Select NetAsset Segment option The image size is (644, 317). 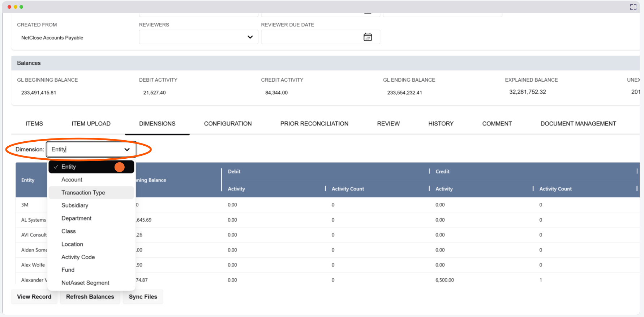coord(85,283)
